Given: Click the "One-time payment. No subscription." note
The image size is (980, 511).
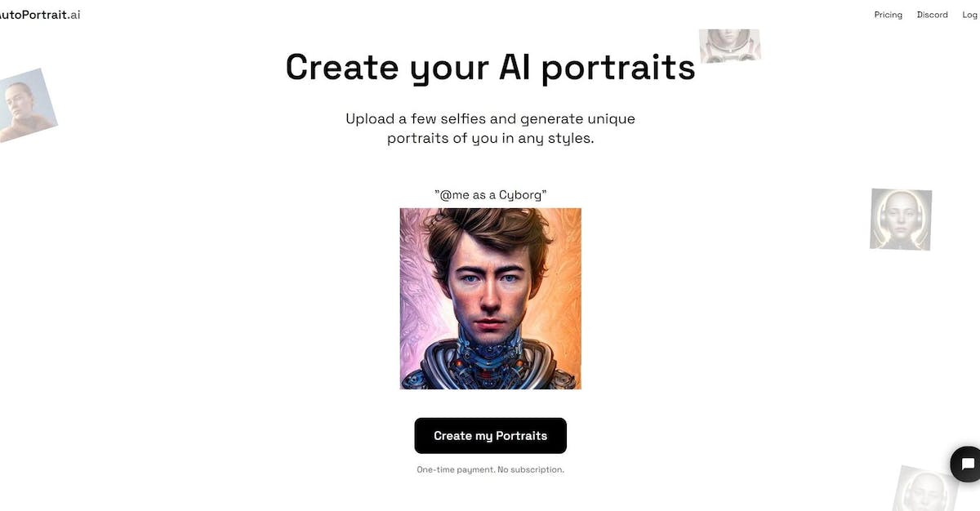Looking at the screenshot, I should [490, 469].
